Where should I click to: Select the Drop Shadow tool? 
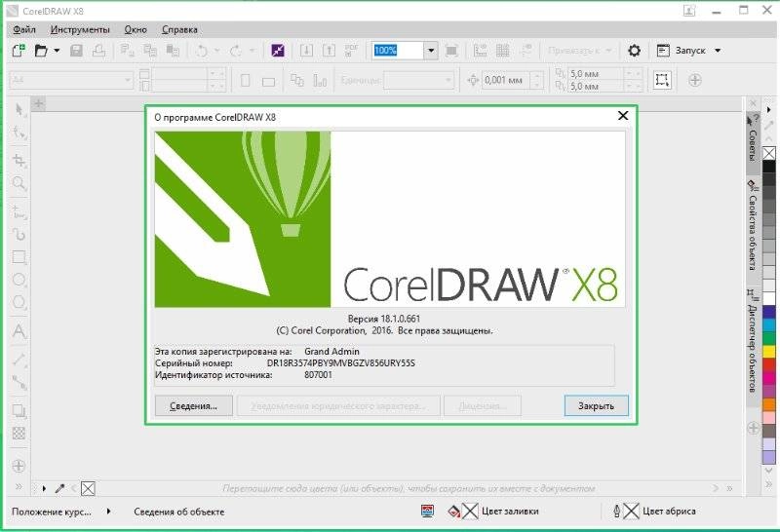[x=19, y=410]
